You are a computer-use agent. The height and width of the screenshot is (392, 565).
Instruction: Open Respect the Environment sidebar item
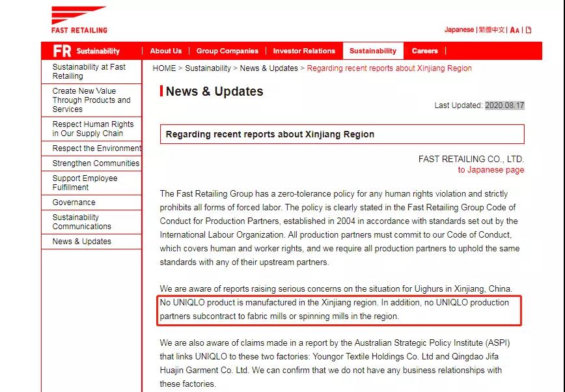click(x=92, y=148)
